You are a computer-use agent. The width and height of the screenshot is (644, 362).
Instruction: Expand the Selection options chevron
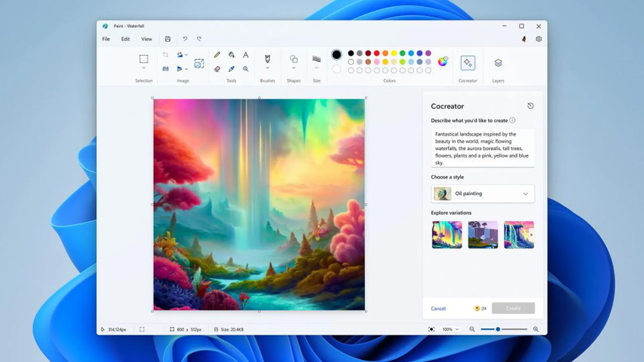[143, 68]
